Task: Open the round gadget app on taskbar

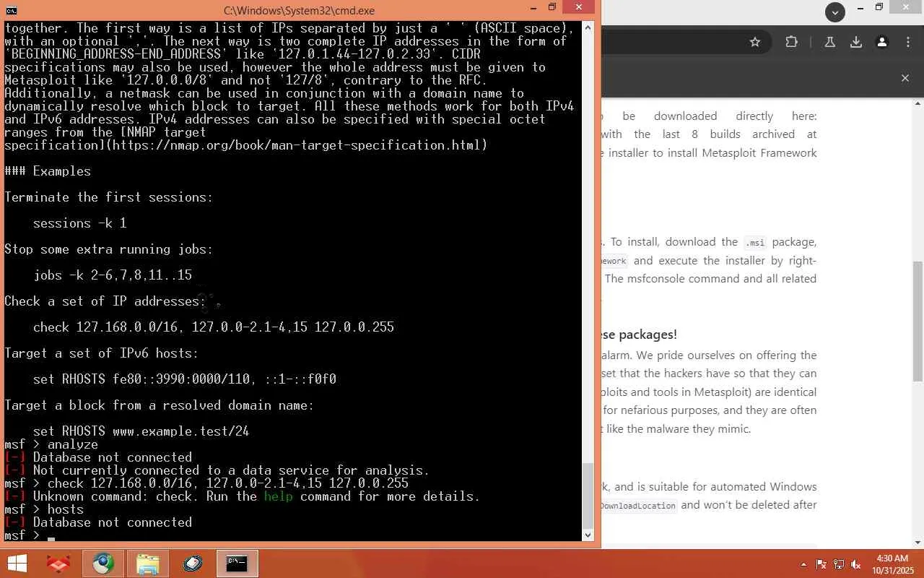Action: (193, 564)
